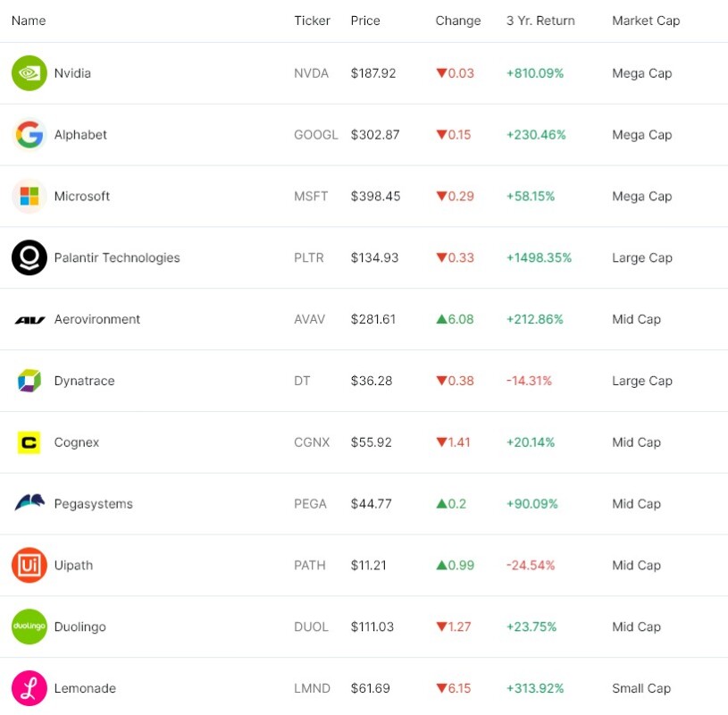Screen dimensions: 728x715
Task: Sort by the Name column header
Action: point(29,21)
